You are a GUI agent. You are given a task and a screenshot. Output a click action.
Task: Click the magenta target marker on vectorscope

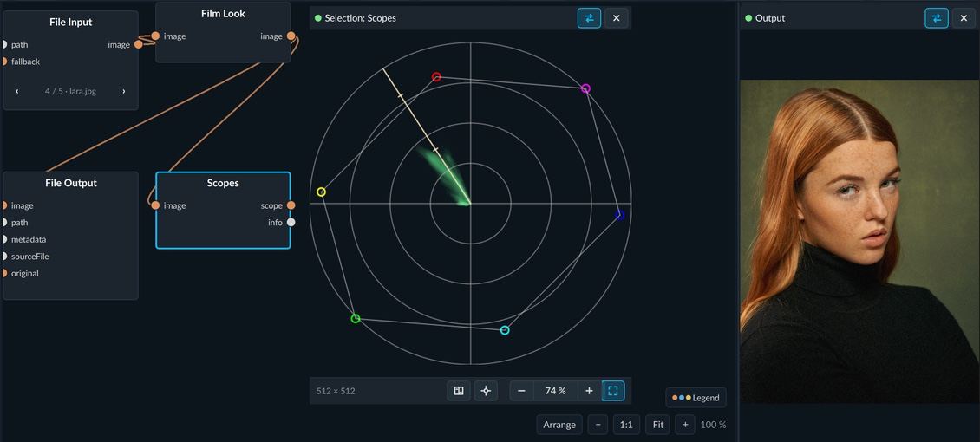click(x=585, y=88)
